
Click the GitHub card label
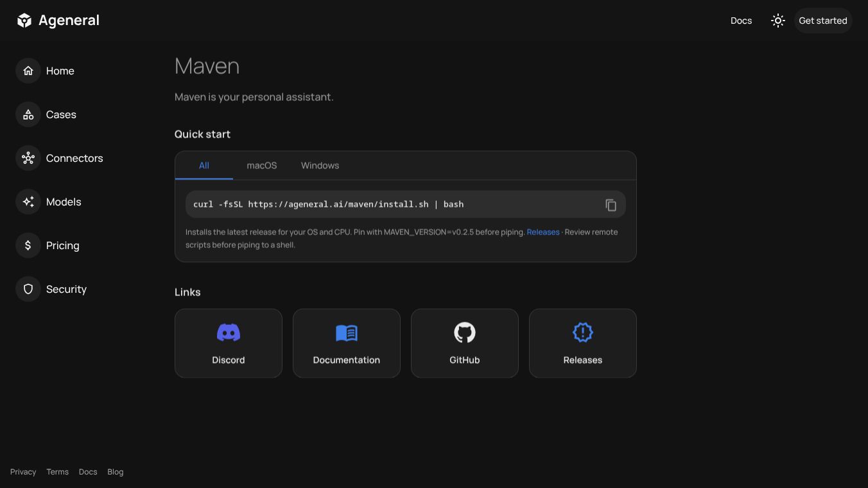click(465, 360)
